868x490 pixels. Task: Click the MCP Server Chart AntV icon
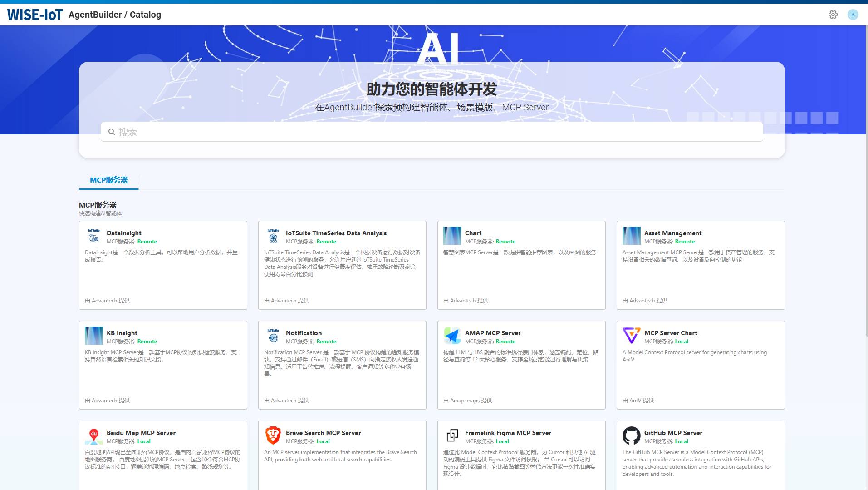click(x=631, y=336)
